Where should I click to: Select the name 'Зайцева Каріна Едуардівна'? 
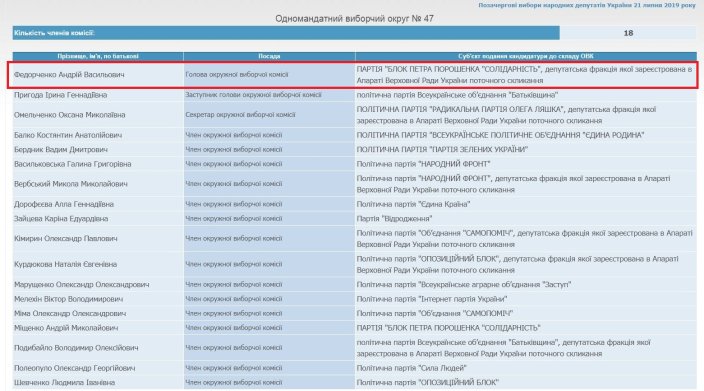click(x=61, y=219)
